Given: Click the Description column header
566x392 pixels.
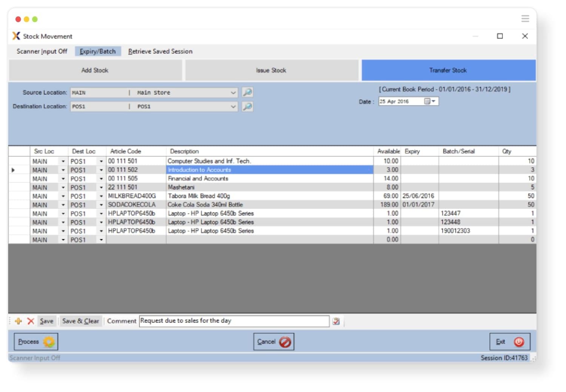Looking at the screenshot, I should [x=269, y=151].
